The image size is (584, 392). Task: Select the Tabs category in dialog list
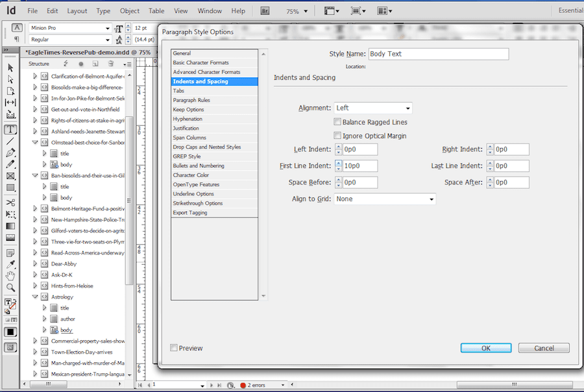pos(214,91)
